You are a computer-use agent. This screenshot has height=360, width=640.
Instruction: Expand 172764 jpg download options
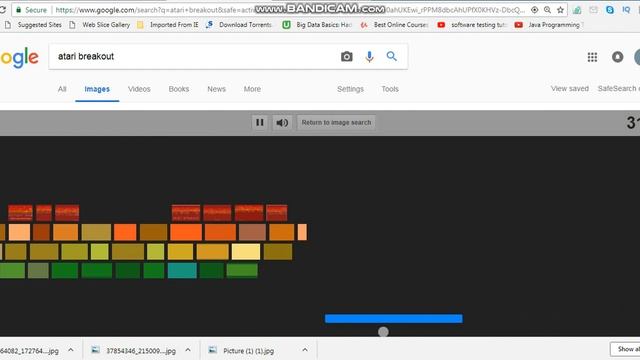pyautogui.click(x=71, y=350)
